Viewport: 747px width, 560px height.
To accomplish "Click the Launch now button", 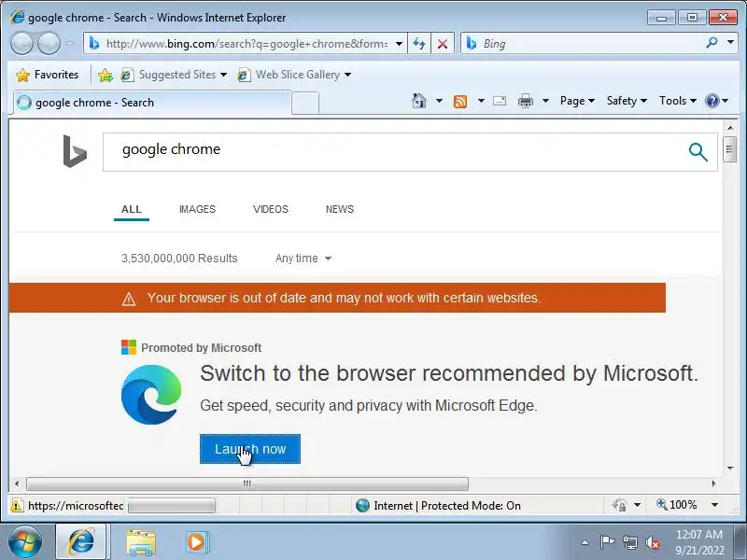I will 250,449.
